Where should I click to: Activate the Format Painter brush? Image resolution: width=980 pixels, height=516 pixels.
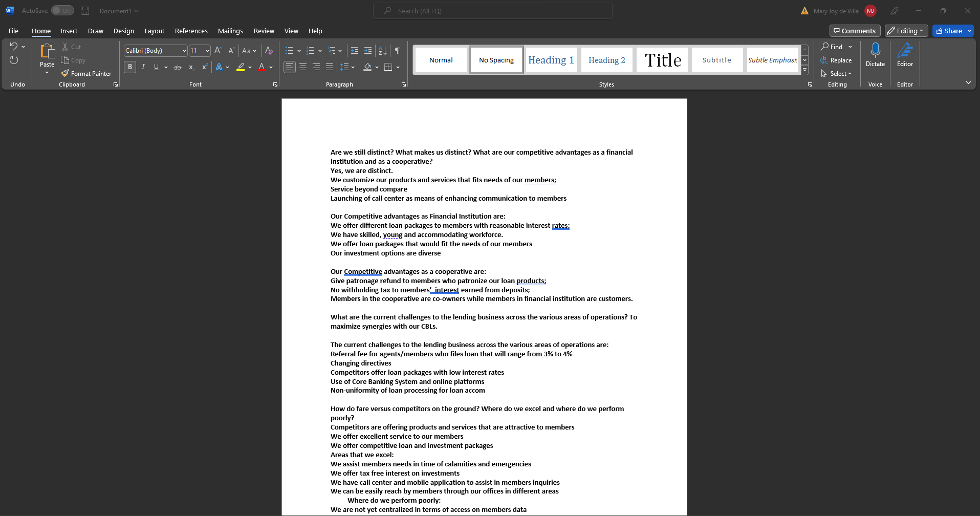[65, 73]
